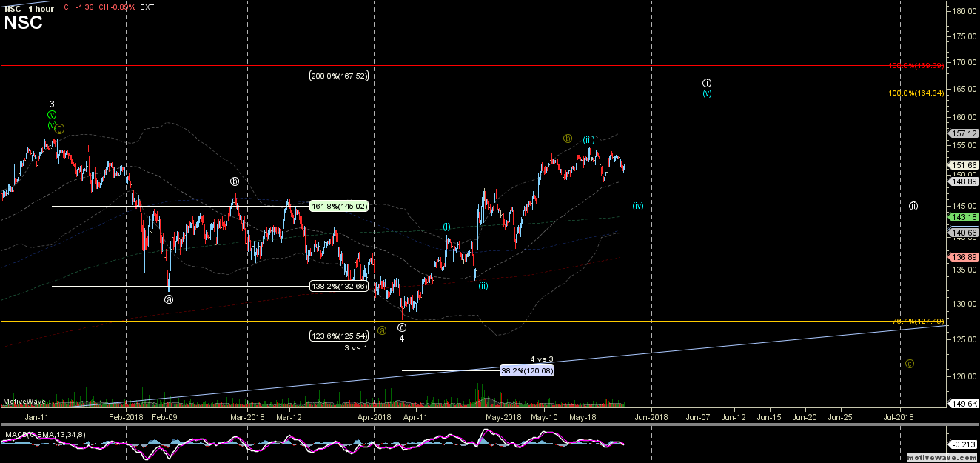Click the Jun-2018 date axis label
Viewport: 980px width, 463px height.
(x=651, y=417)
